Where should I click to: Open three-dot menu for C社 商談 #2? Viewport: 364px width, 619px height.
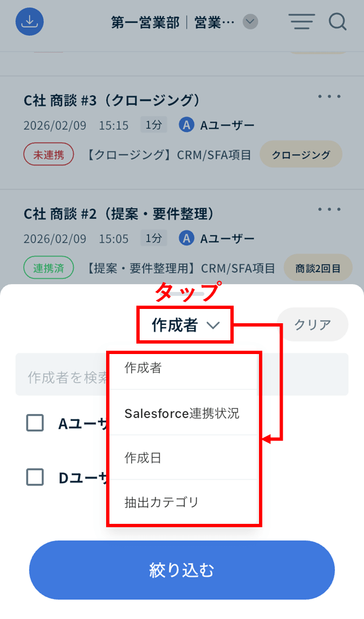[x=329, y=209]
